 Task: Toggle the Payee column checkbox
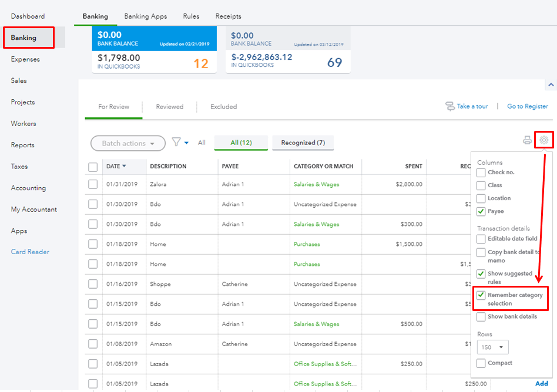point(481,211)
